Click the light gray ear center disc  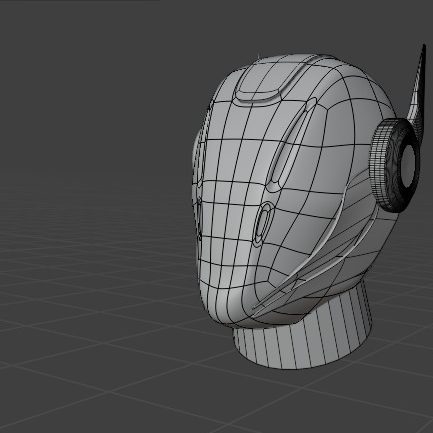pos(409,166)
